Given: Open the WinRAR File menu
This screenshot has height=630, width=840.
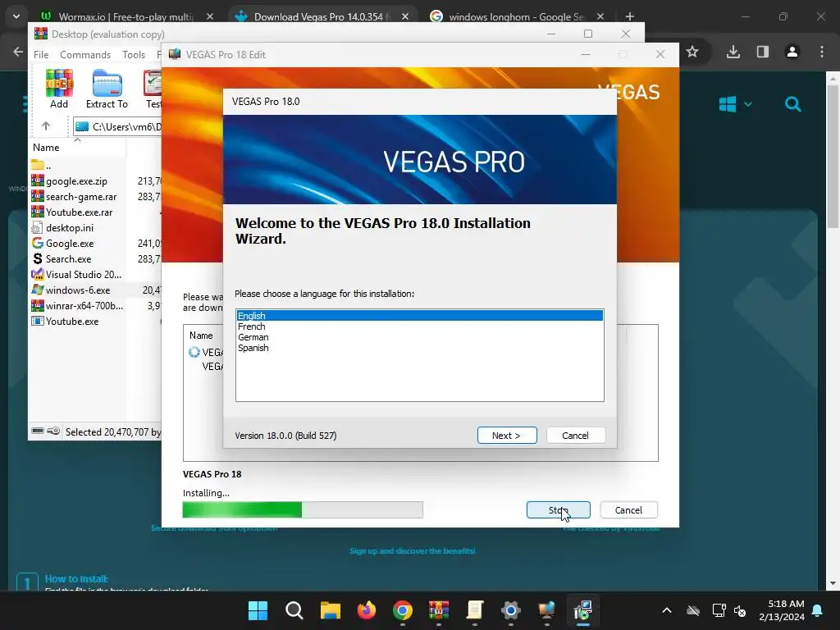Looking at the screenshot, I should [x=41, y=55].
